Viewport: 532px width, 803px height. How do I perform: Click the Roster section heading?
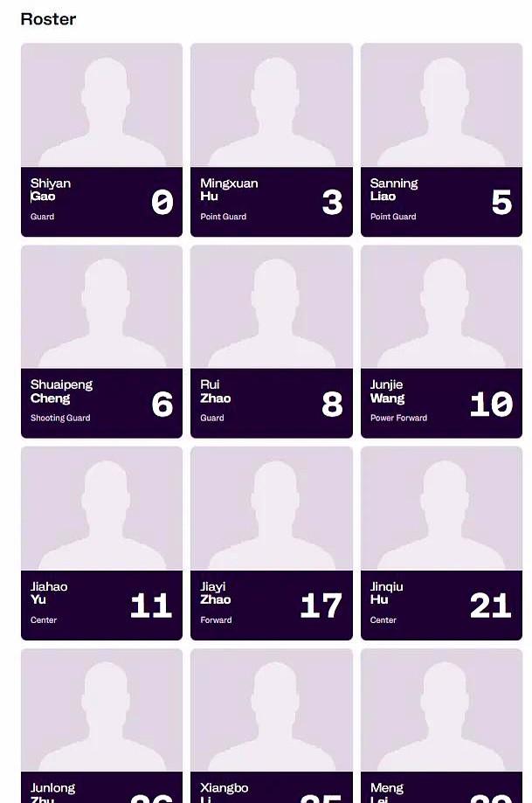(48, 19)
